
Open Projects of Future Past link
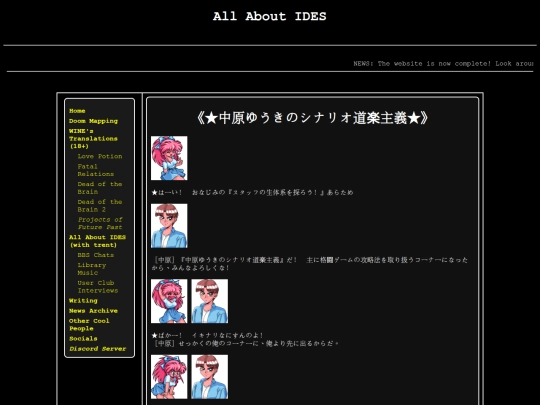click(x=100, y=223)
